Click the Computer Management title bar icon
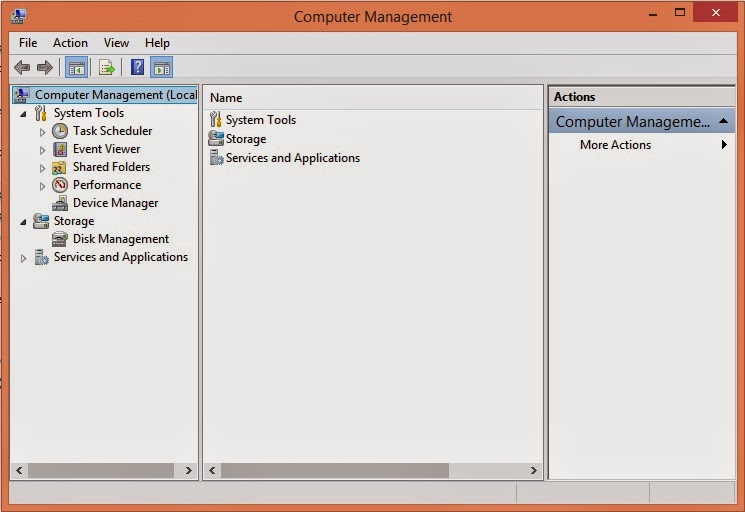The image size is (745, 512). pos(18,16)
